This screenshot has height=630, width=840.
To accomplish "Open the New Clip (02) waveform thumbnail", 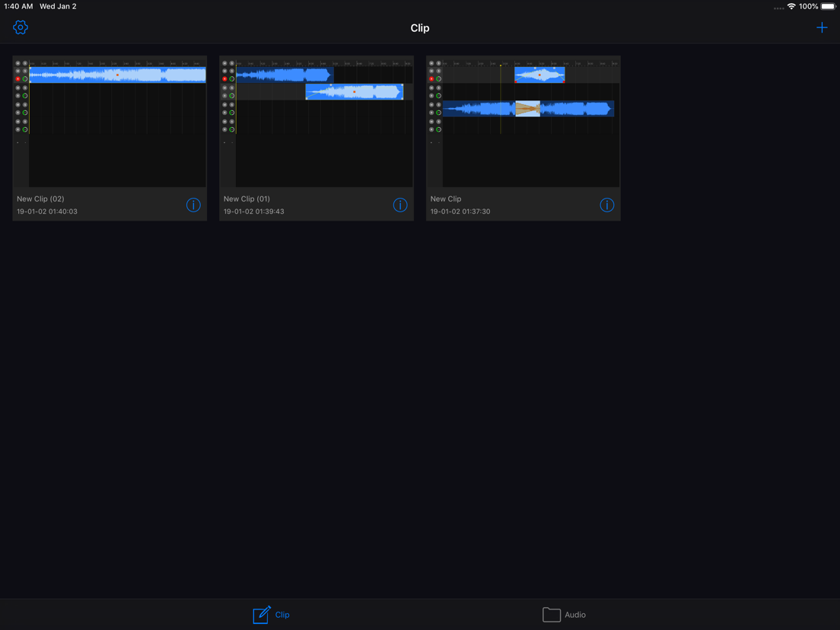I will pos(110,123).
